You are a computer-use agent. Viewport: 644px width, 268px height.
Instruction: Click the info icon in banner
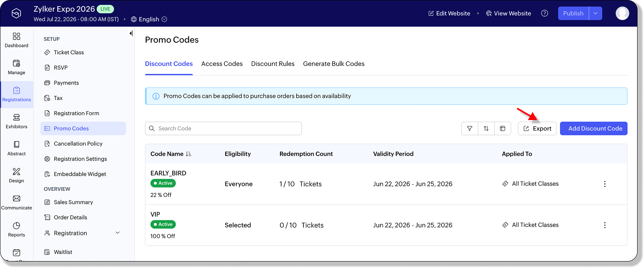(156, 96)
